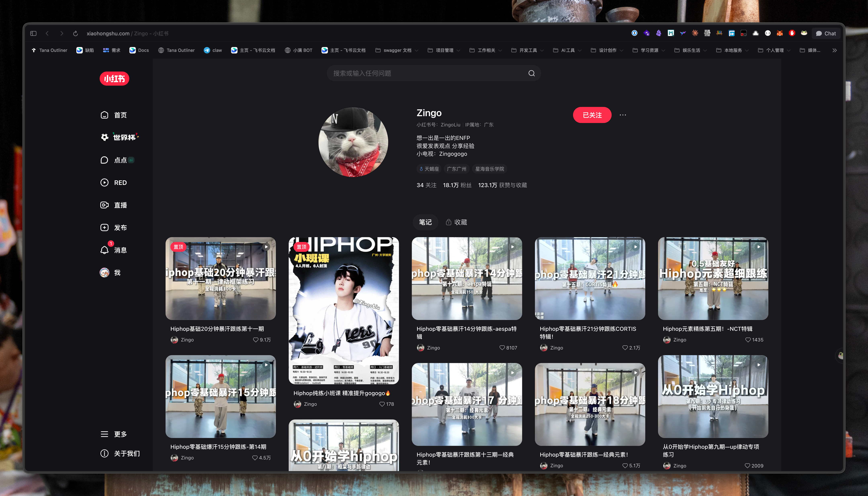Expand 设计创作 bookmark folder
The height and width of the screenshot is (496, 868).
607,50
